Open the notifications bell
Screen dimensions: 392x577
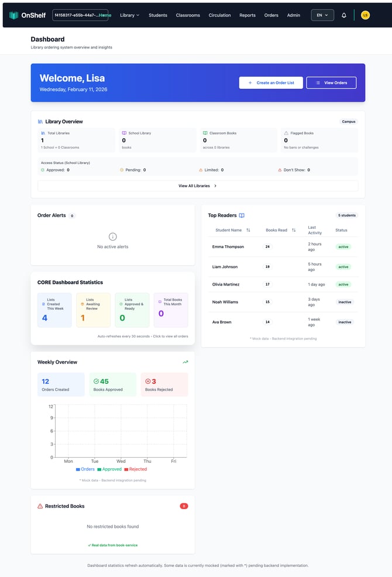point(344,15)
